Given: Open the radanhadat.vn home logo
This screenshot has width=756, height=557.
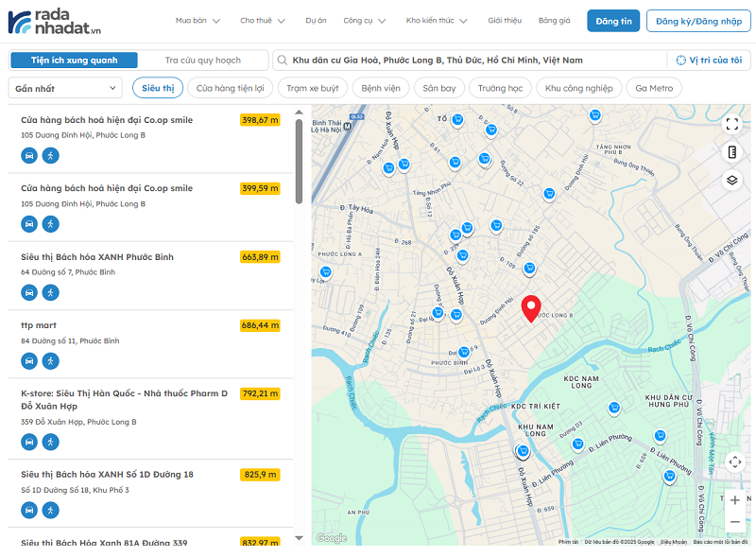Looking at the screenshot, I should tap(55, 22).
